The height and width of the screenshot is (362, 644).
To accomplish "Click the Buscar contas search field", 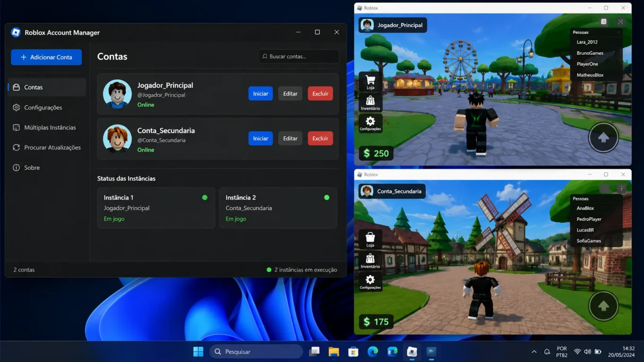I will [299, 56].
